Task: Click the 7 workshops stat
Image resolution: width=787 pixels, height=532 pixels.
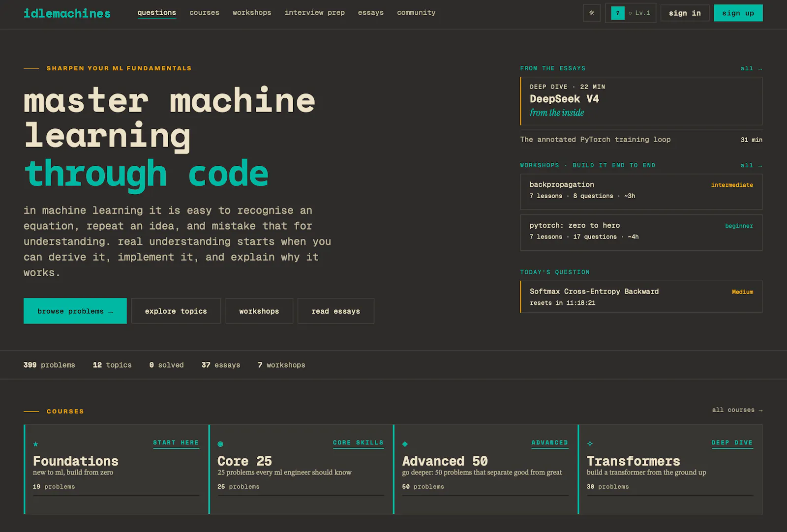Action: pyautogui.click(x=281, y=365)
